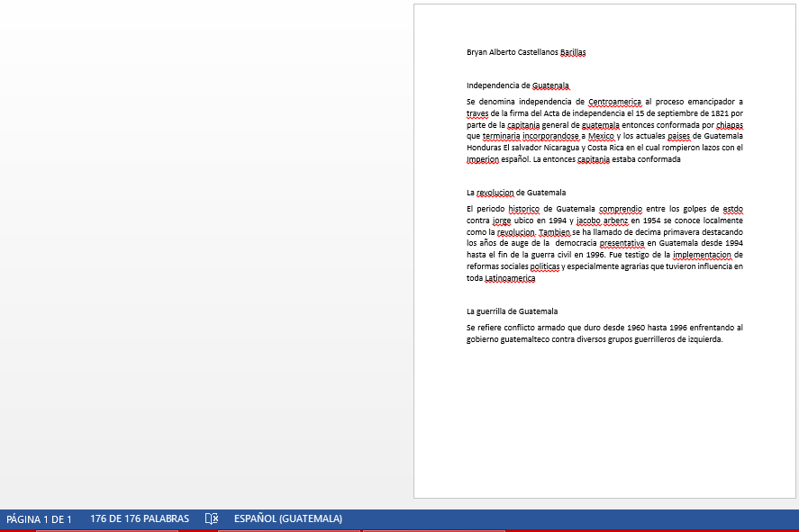Click the underlined word 'paises'

point(678,136)
